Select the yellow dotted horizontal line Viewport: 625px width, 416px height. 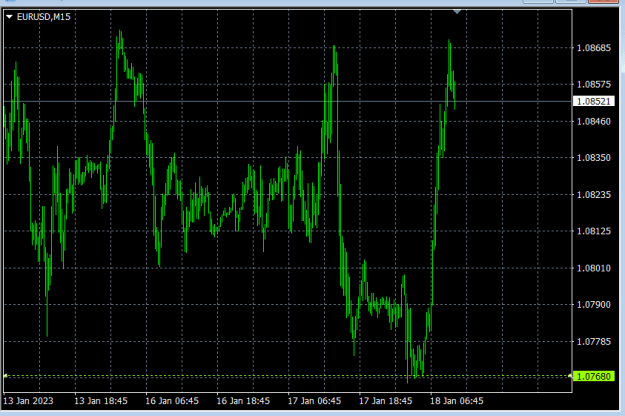[x=287, y=376]
